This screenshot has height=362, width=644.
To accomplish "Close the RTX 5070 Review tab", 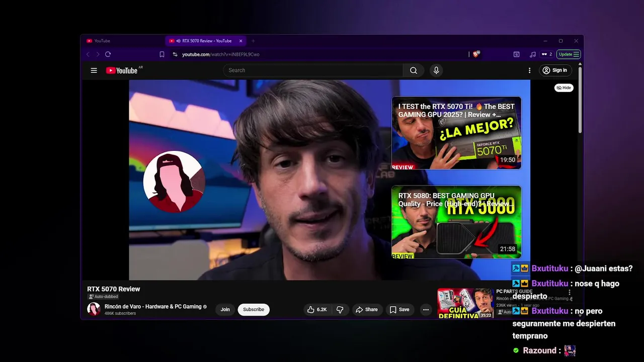I will coord(240,41).
